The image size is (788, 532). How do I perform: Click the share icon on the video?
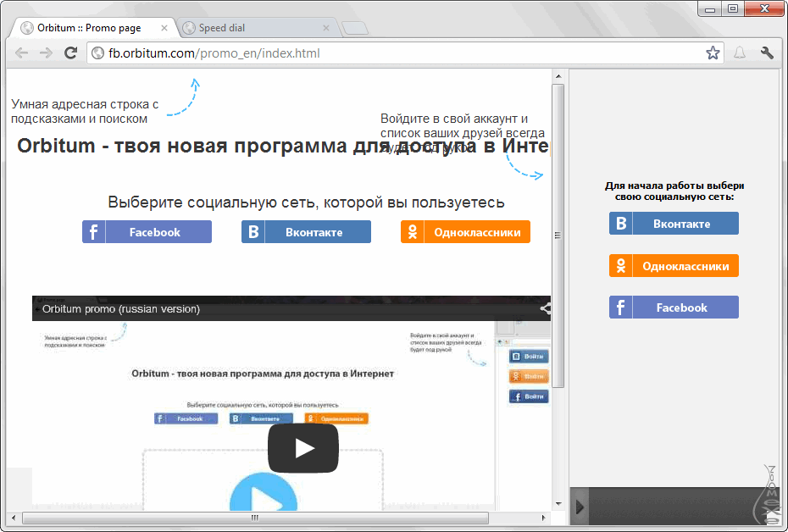coord(546,308)
